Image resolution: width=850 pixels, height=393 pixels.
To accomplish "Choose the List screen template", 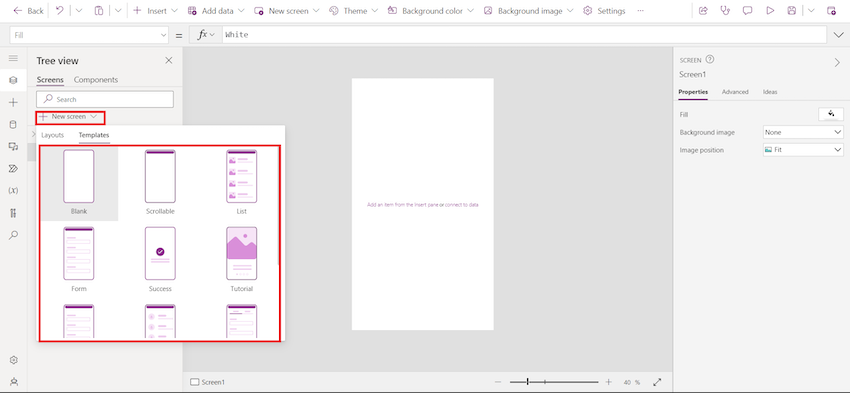I will click(x=242, y=183).
